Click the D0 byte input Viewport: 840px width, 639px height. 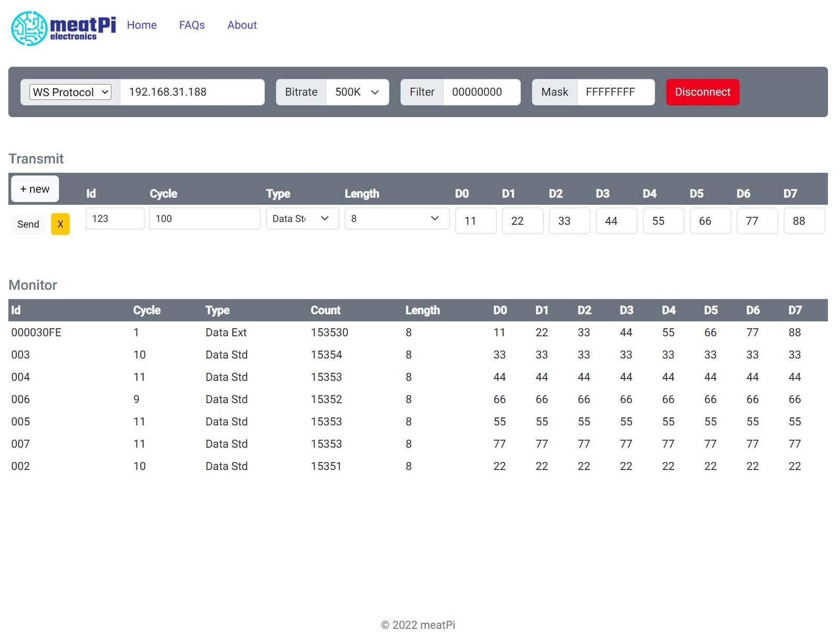point(475,221)
